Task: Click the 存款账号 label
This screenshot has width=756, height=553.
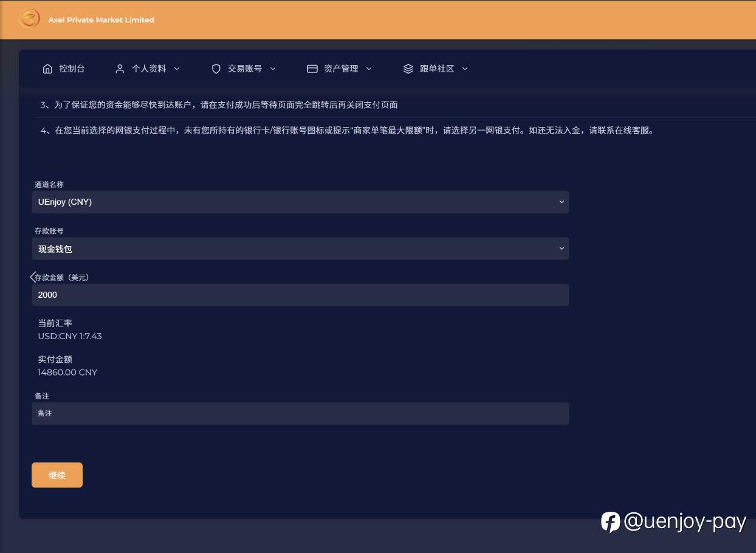Action: [x=49, y=232]
